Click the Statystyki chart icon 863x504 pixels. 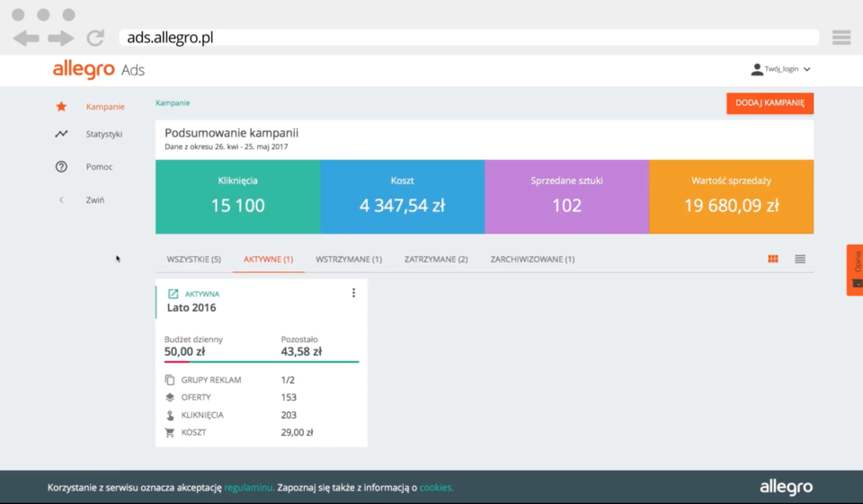61,134
